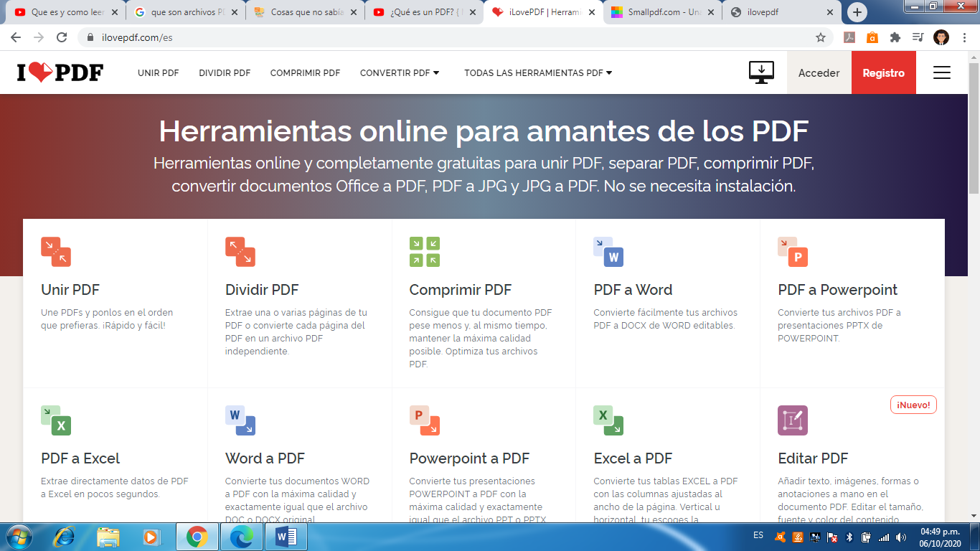Click the desktop app download icon
This screenshot has height=551, width=980.
click(762, 72)
